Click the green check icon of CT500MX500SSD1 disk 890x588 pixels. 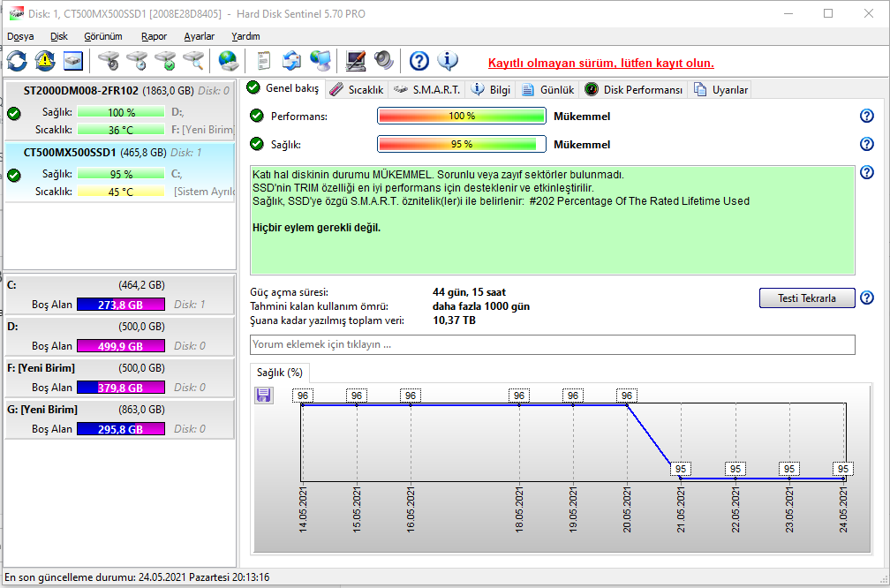[x=14, y=175]
